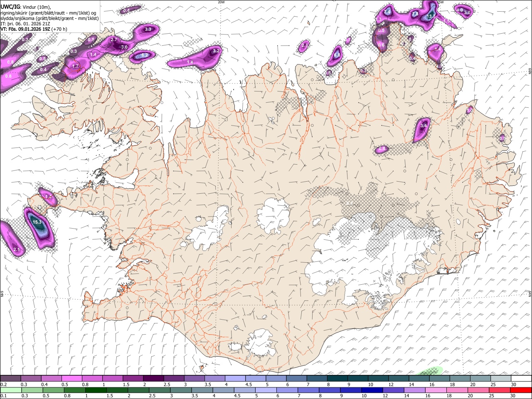Click the 3.4 precipitation value label
Viewport: 532px width, 399px height.
(x=424, y=125)
